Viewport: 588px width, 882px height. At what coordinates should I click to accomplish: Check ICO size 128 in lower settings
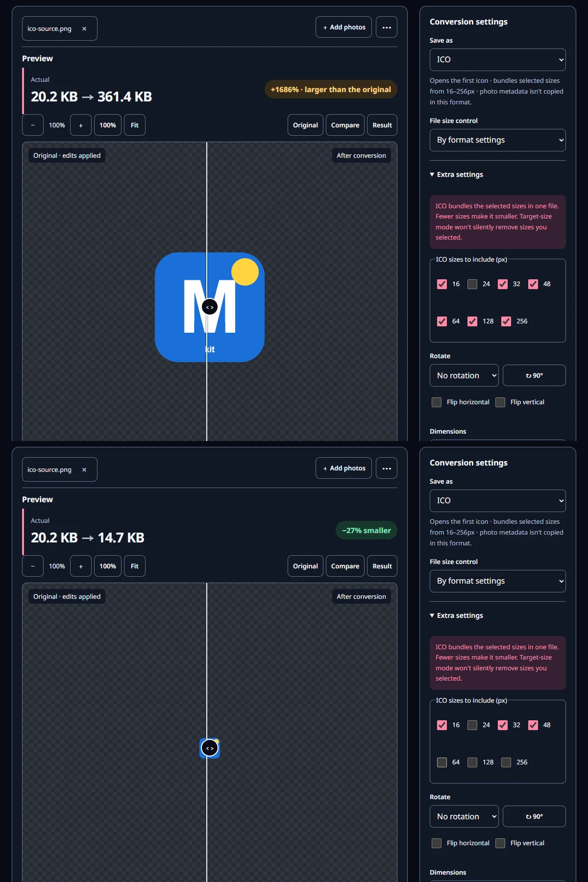472,762
